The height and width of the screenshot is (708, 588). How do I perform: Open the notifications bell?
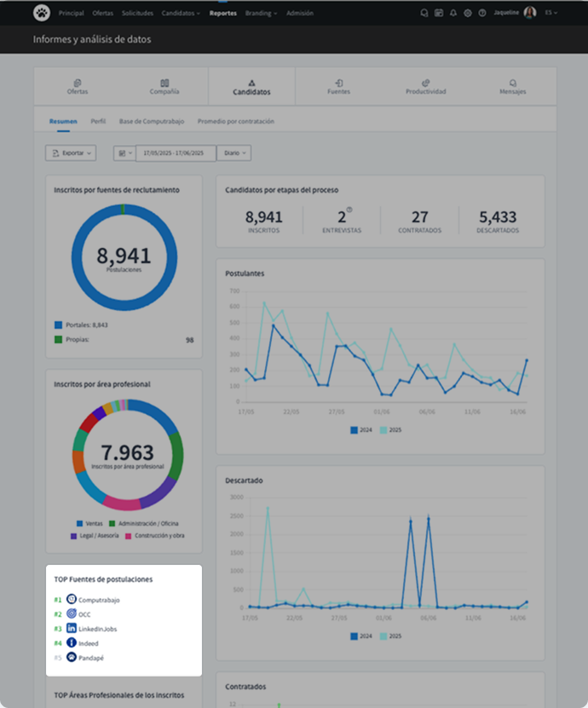453,14
